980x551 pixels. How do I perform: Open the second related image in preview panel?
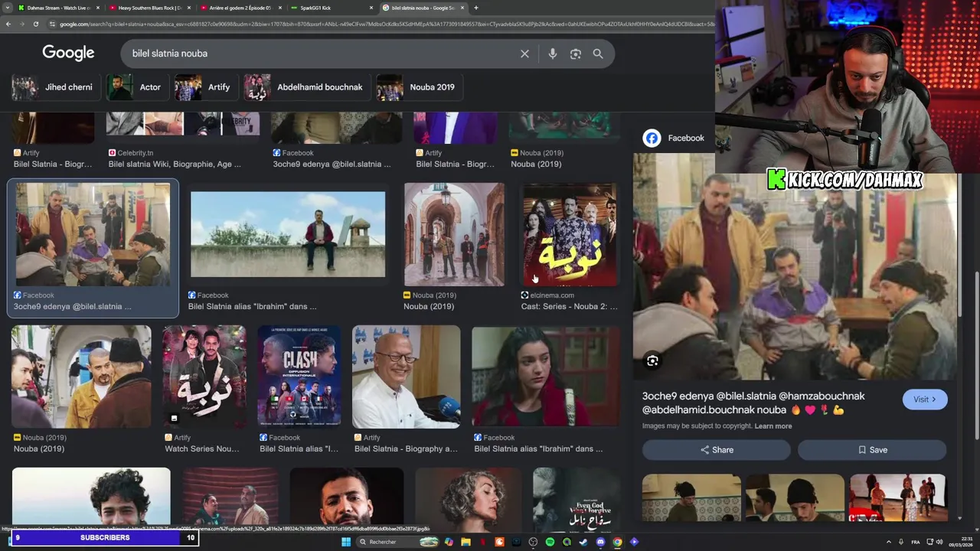coord(795,497)
